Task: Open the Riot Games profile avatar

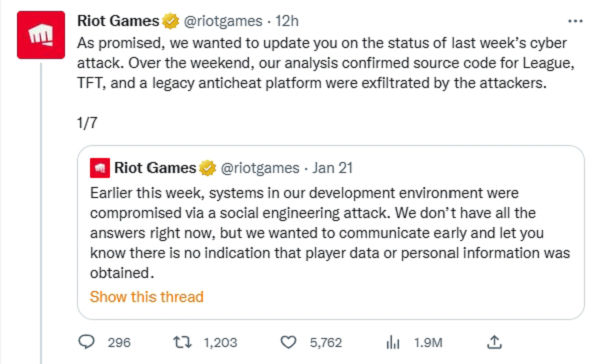Action: point(41,35)
